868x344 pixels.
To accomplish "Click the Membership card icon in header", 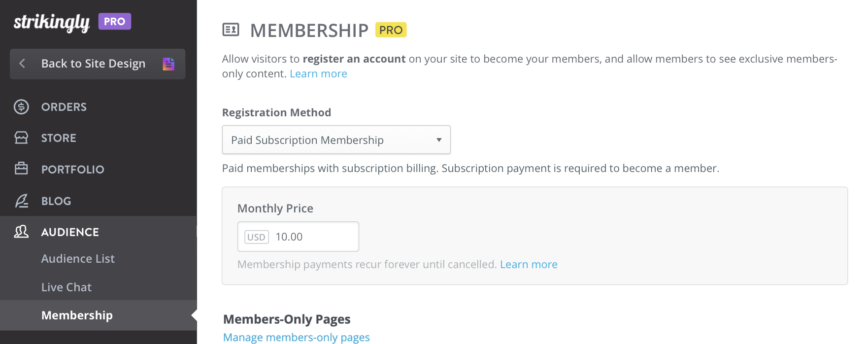I will [x=231, y=30].
